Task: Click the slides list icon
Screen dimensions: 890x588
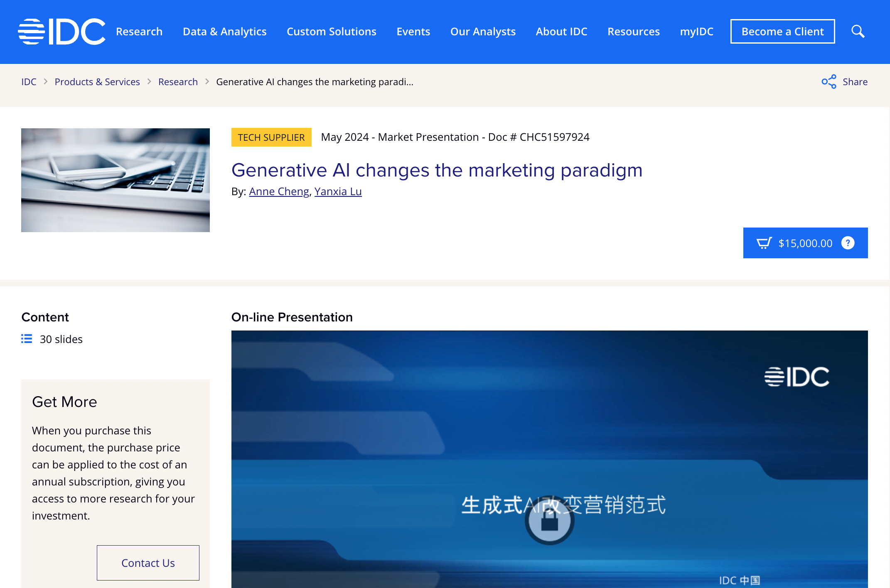Action: [x=27, y=339]
